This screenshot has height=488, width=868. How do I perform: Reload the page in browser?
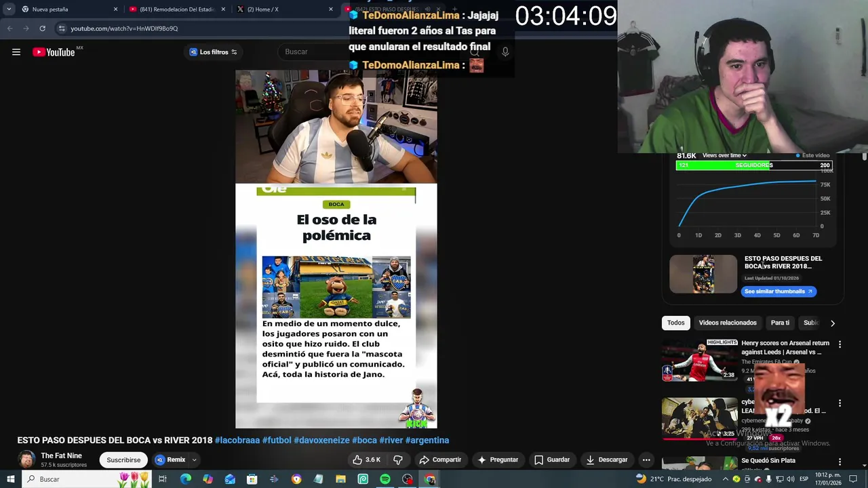coord(42,28)
